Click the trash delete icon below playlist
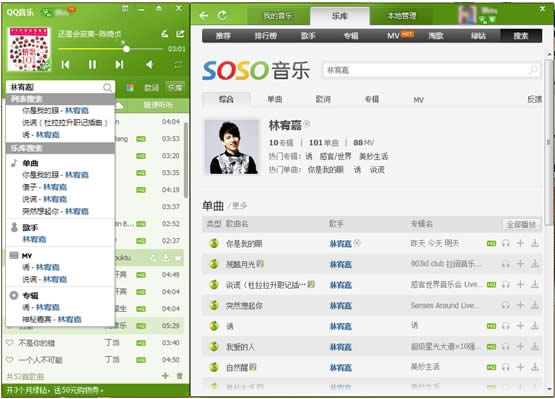The height and width of the screenshot is (399, 555). [179, 376]
